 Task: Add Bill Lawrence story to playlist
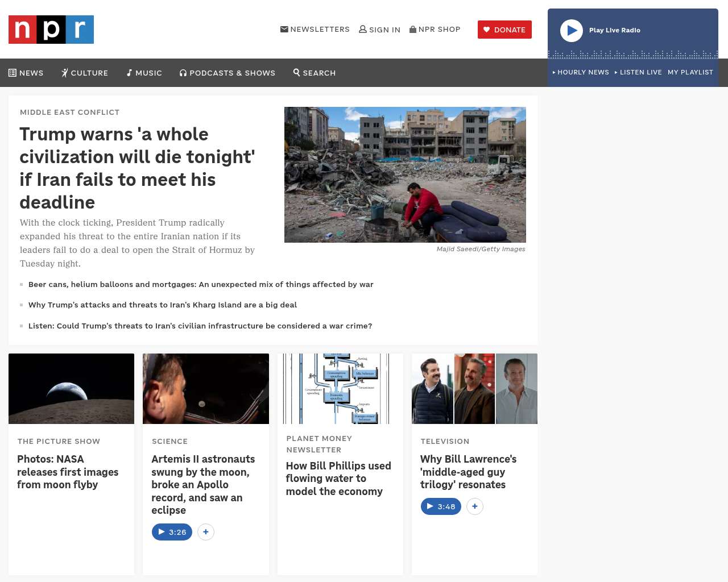click(475, 506)
